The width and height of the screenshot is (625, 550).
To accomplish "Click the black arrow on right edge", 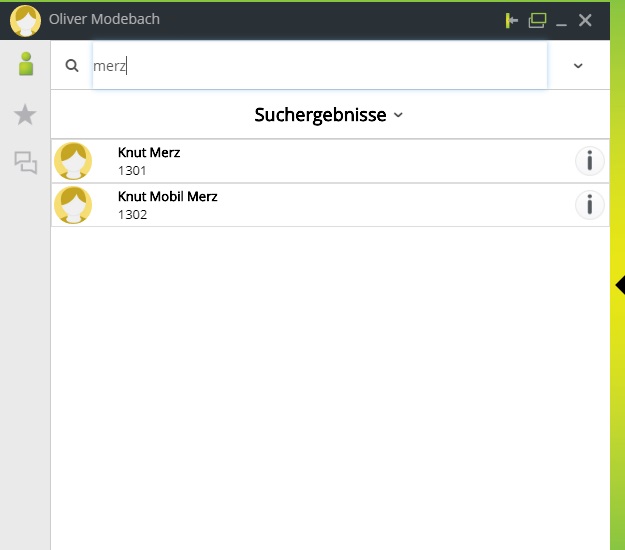I will point(619,286).
